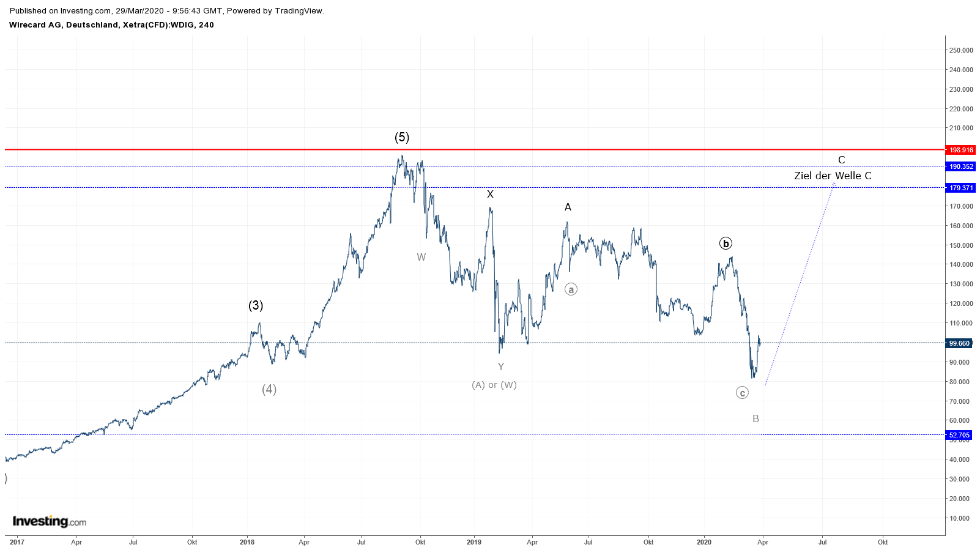The width and height of the screenshot is (980, 550).
Task: Click the red 198.916 price label
Action: 960,150
